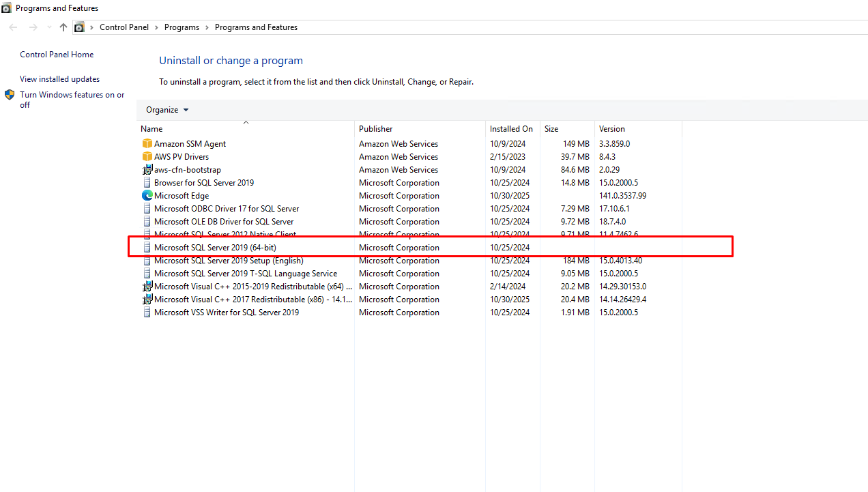Screen dimensions: 868x492
Task: Click the Back arrow in navigation bar
Action: click(x=14, y=27)
